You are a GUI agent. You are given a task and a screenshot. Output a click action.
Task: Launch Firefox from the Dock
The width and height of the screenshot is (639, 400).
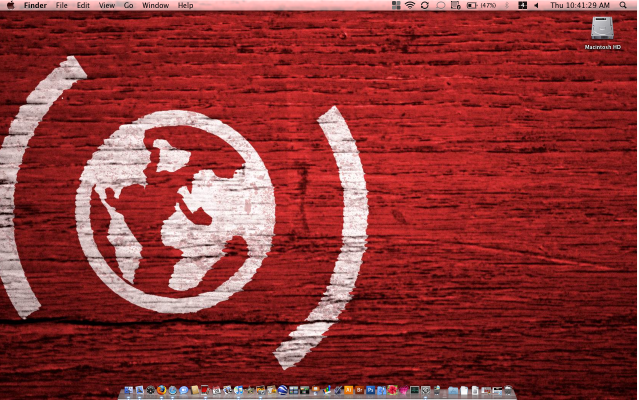tap(162, 390)
